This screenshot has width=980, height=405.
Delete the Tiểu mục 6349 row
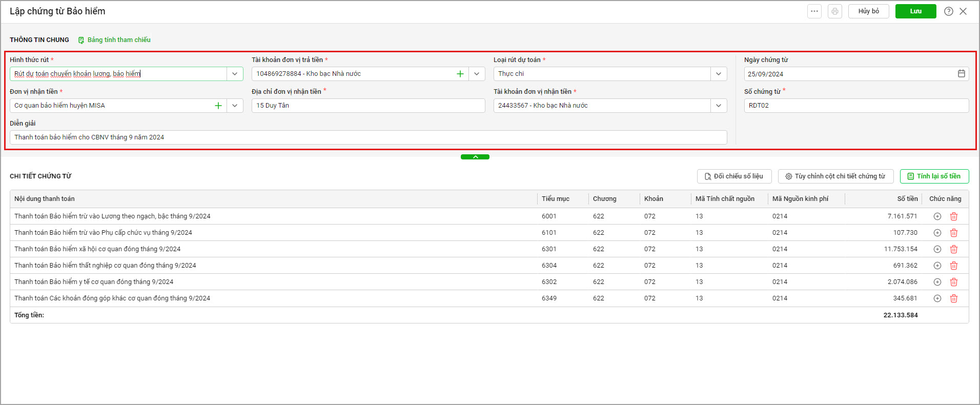(x=954, y=298)
